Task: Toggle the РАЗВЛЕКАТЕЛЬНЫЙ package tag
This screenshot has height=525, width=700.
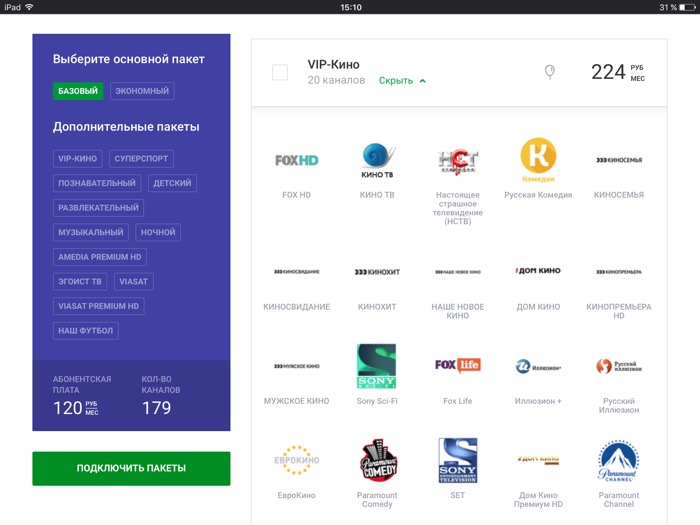Action: pos(98,208)
